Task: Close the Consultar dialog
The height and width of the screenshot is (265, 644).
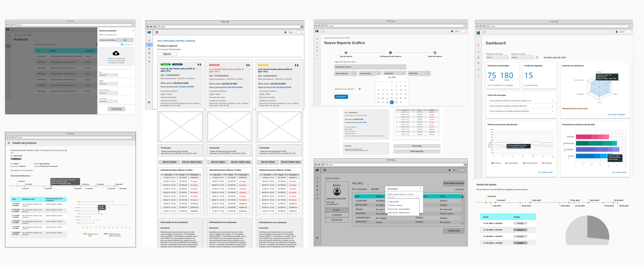Action: point(420,188)
